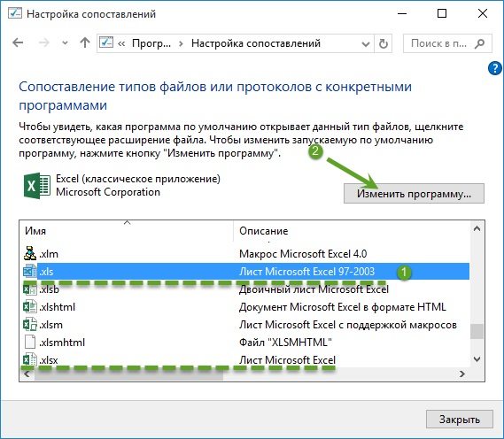Go back with the left arrow
Image resolution: width=504 pixels, height=439 pixels.
[x=18, y=42]
